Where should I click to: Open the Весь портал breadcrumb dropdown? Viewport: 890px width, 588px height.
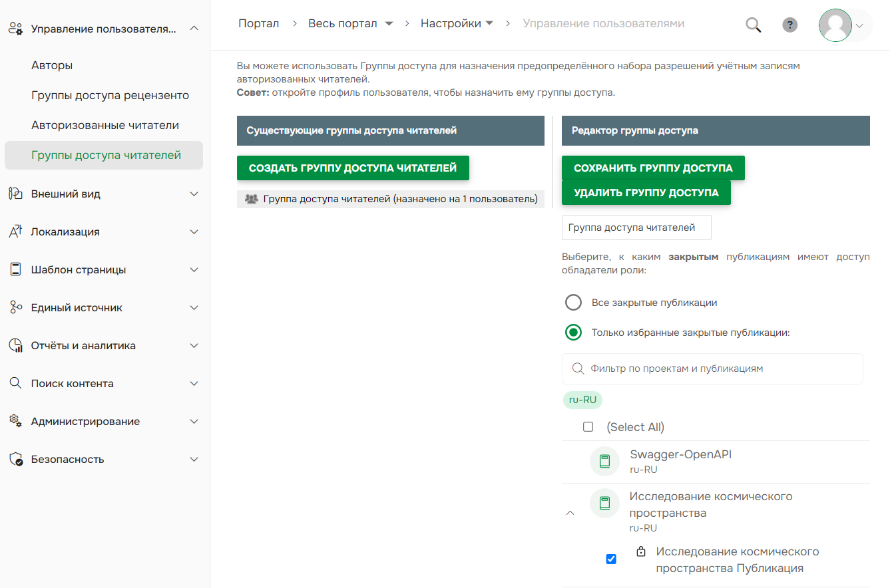coord(389,23)
